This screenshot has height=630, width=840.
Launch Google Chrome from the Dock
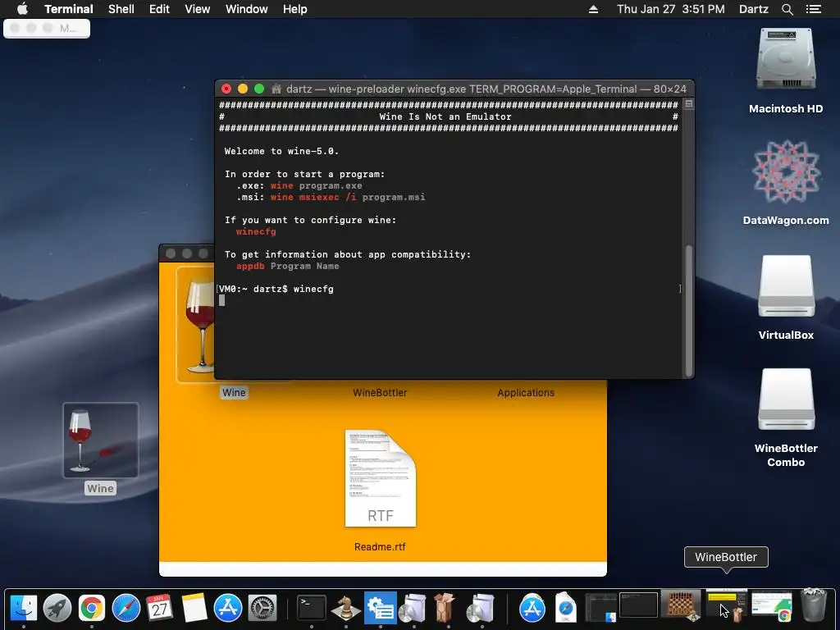[x=92, y=608]
